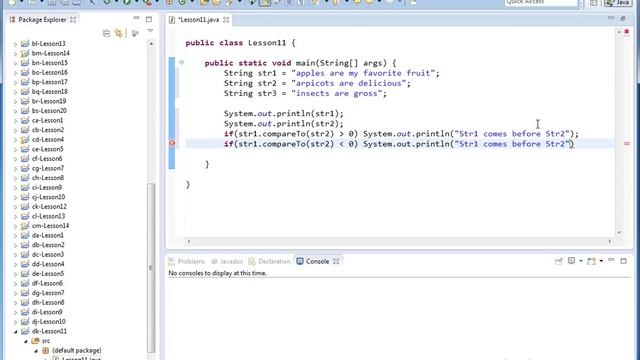Viewport: 640px width, 360px height.
Task: Select the bq-Lesson18 project
Action: 49,91
